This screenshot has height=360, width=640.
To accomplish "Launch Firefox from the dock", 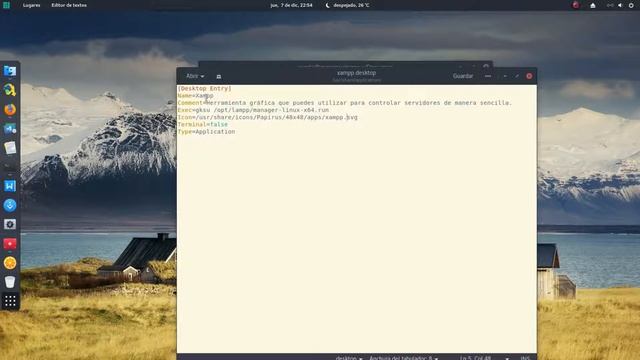I will point(10,109).
